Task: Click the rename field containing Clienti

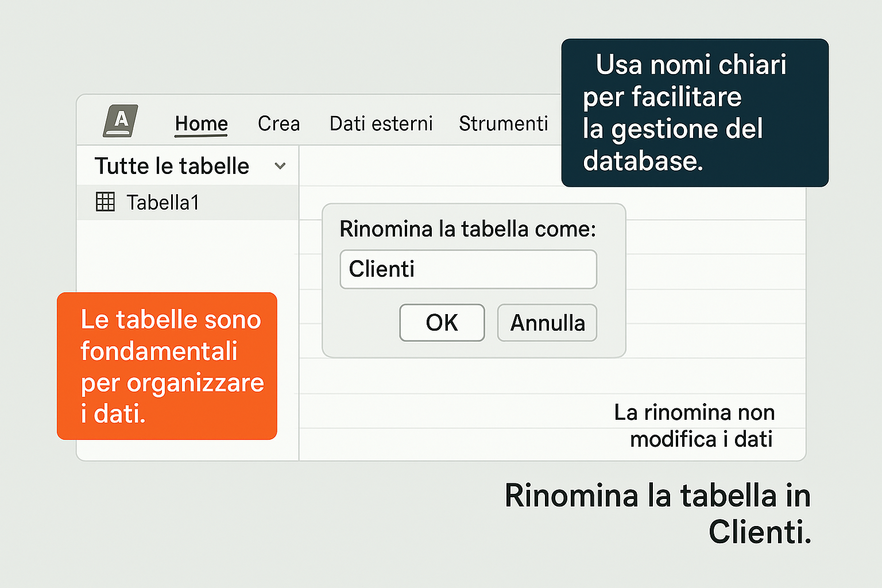Action: click(468, 269)
